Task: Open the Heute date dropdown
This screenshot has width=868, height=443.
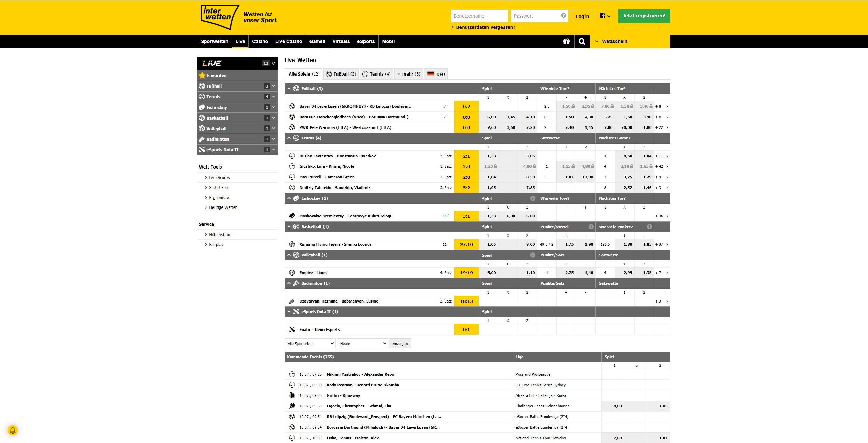Action: point(362,344)
